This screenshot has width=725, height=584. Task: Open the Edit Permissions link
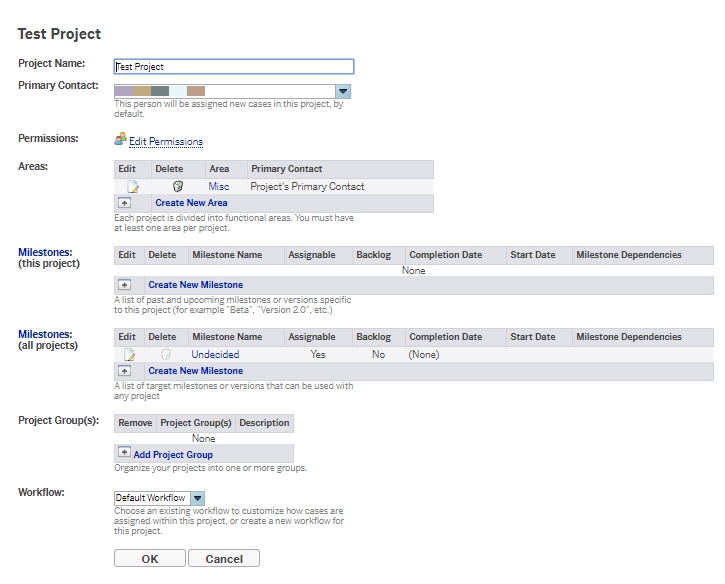point(166,142)
